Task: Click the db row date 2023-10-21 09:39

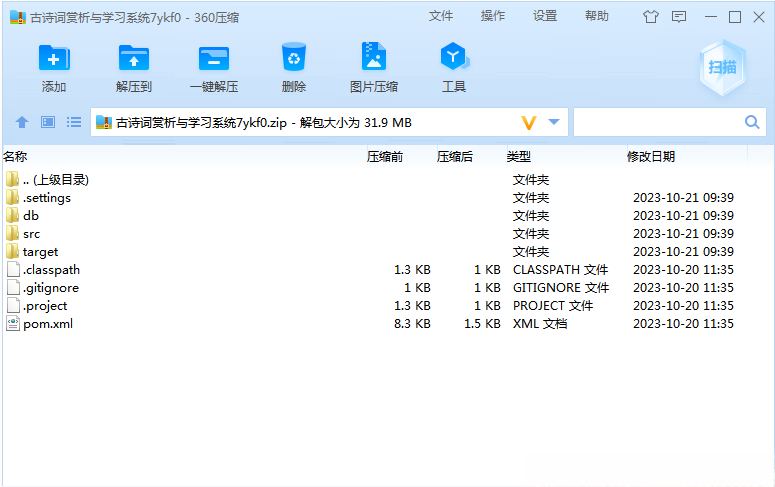Action: click(683, 215)
